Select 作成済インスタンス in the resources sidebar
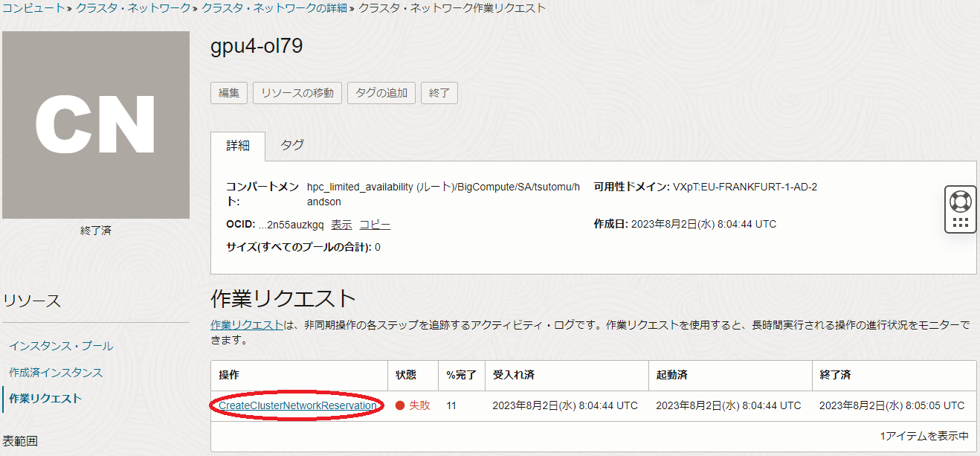 point(56,372)
